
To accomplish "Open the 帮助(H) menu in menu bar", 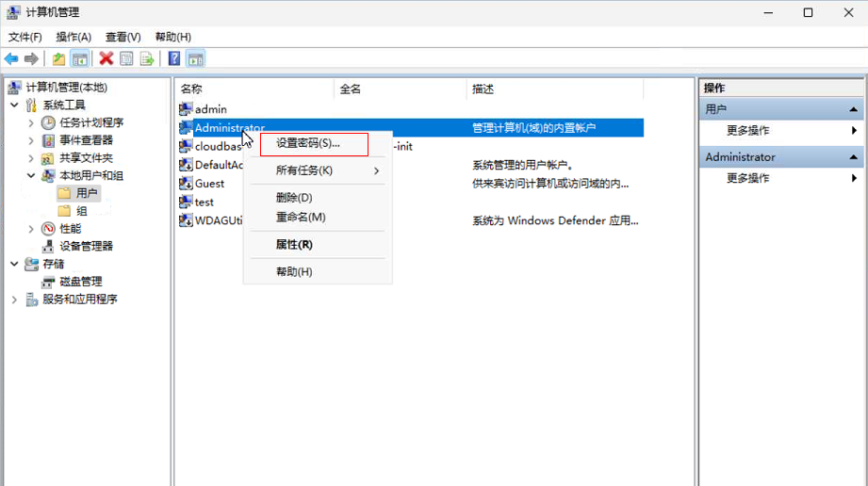I will click(x=173, y=37).
